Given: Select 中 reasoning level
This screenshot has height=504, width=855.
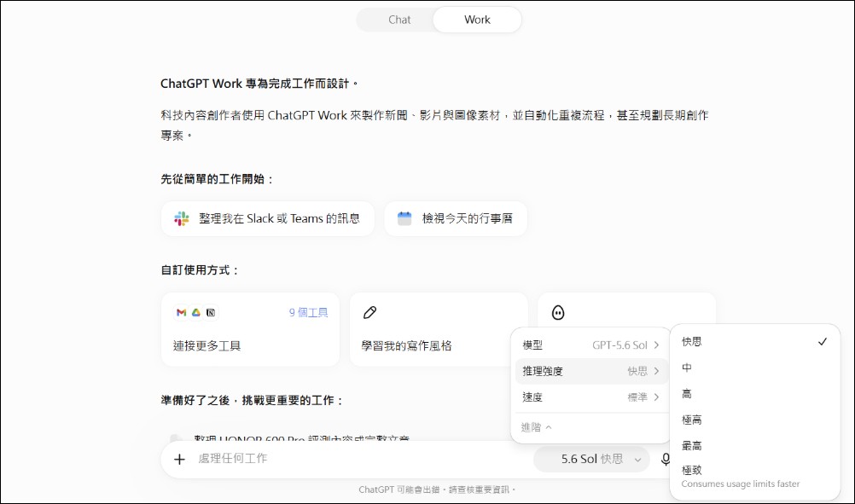Looking at the screenshot, I should click(x=754, y=368).
